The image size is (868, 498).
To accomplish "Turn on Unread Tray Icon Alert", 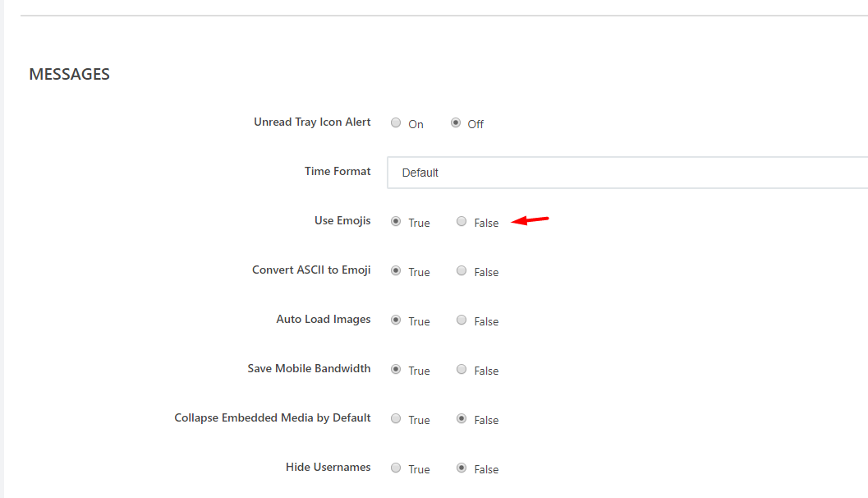I will 396,123.
